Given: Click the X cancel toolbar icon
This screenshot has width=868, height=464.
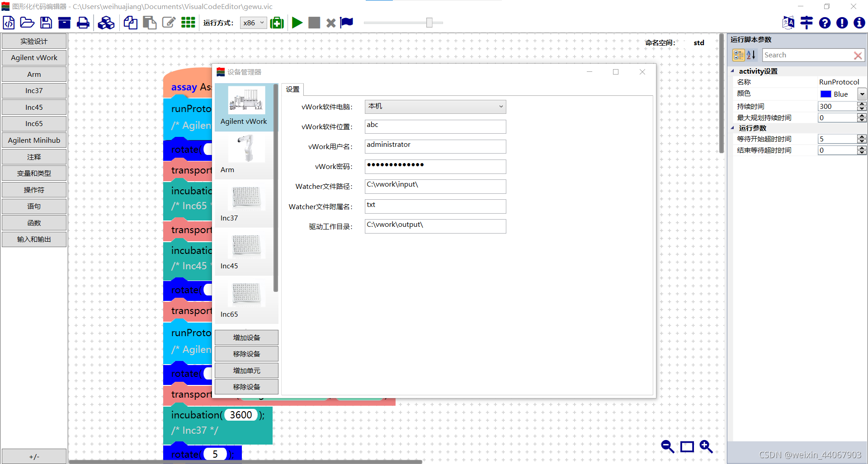Looking at the screenshot, I should pyautogui.click(x=331, y=23).
